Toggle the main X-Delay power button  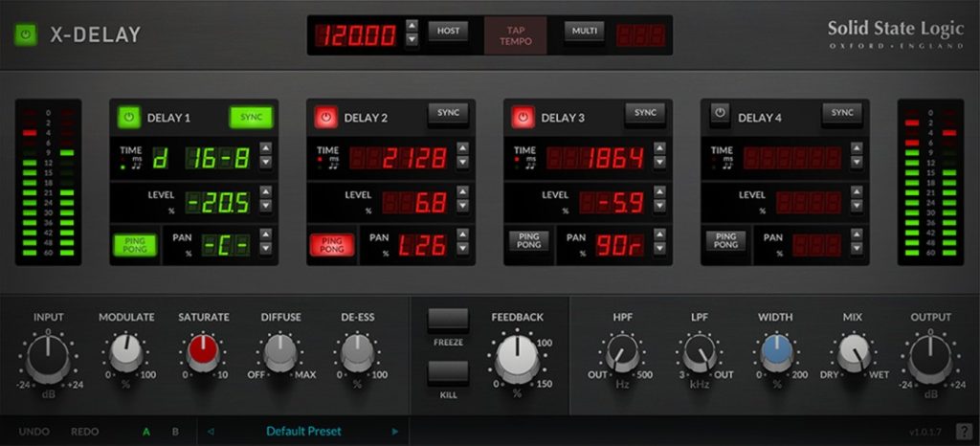(x=26, y=35)
